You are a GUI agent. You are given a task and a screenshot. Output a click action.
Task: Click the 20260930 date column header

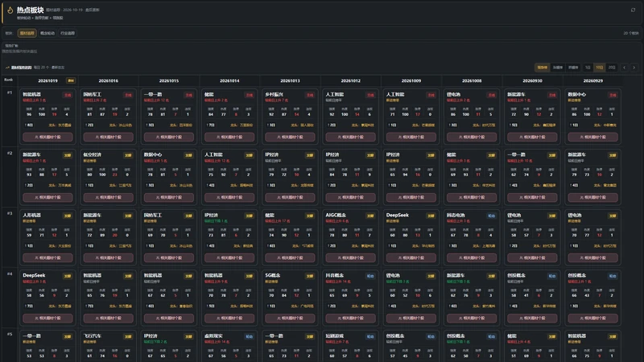(532, 81)
